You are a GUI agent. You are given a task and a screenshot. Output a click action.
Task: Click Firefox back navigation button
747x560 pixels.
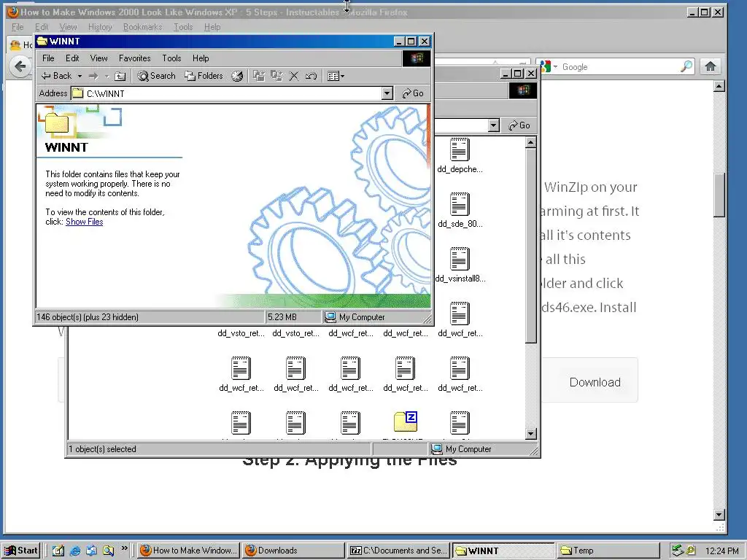[x=20, y=66]
